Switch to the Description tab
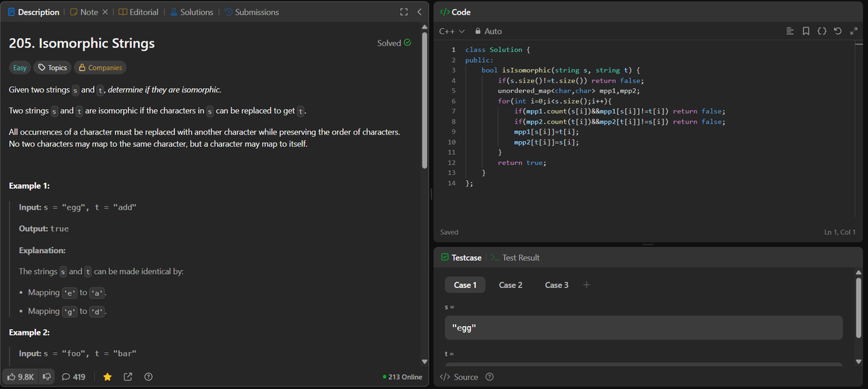 coord(33,12)
